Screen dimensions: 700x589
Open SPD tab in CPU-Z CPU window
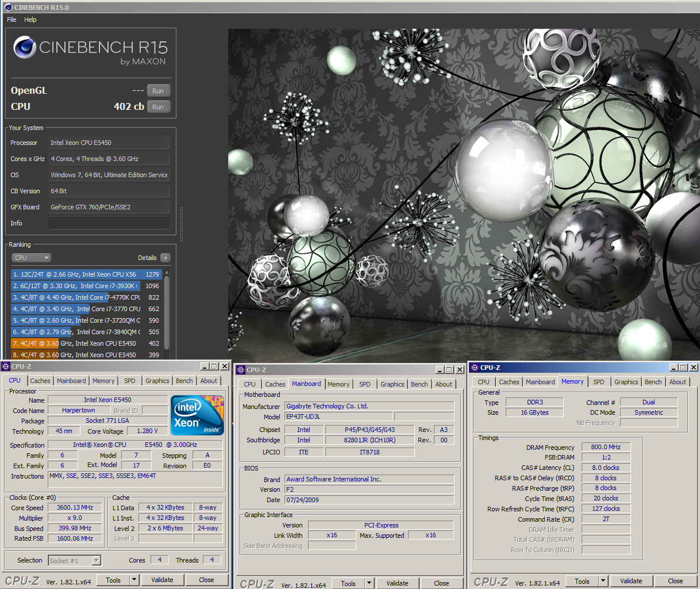click(130, 381)
